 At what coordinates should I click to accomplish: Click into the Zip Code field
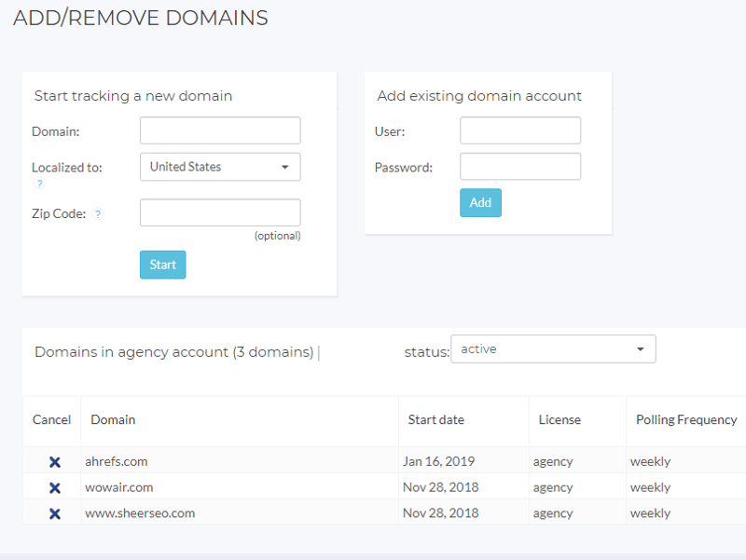[x=220, y=212]
